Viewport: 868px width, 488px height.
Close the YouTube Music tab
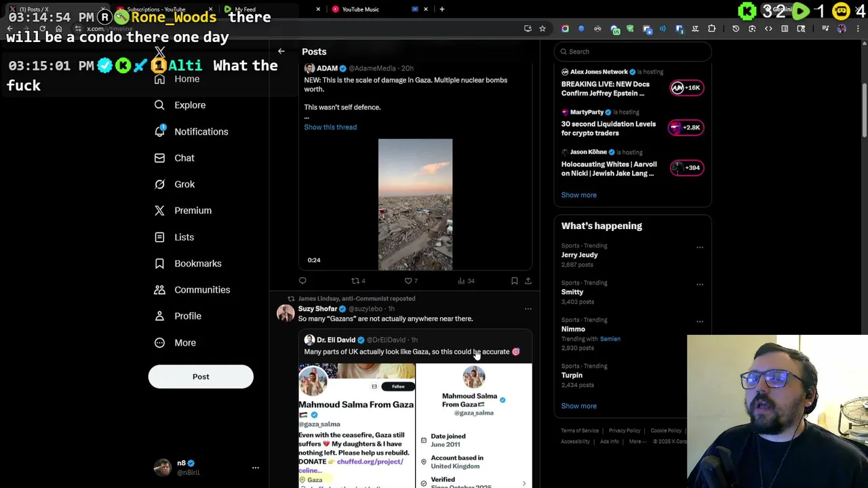click(426, 9)
